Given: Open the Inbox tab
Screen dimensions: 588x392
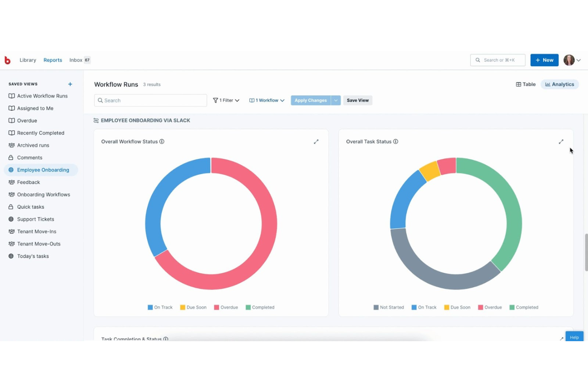Looking at the screenshot, I should (x=76, y=60).
